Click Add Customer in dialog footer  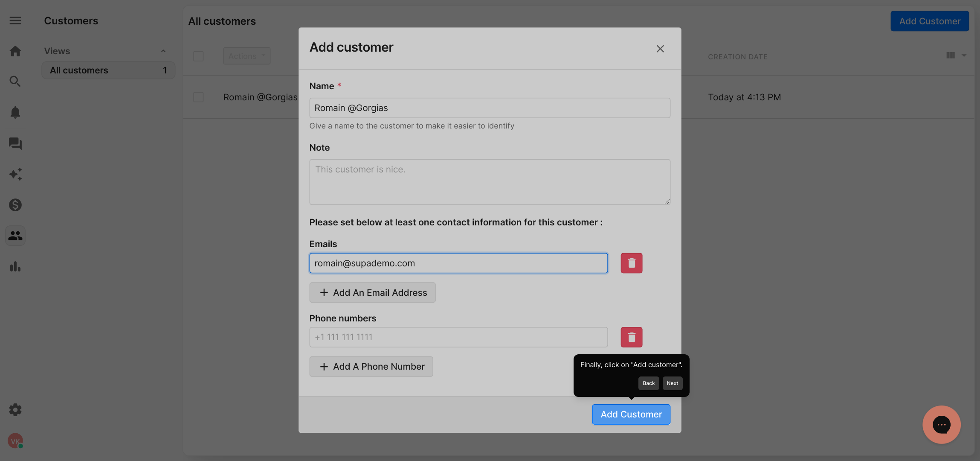631,414
